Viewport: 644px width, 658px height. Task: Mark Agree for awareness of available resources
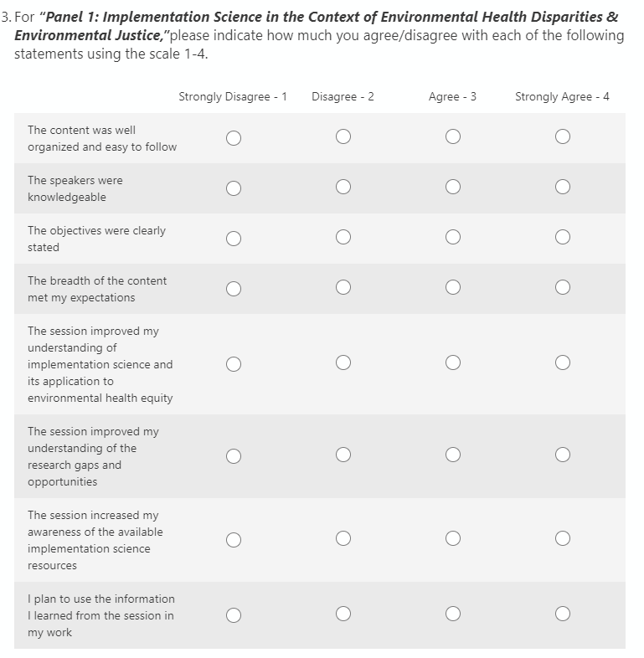[x=453, y=539]
